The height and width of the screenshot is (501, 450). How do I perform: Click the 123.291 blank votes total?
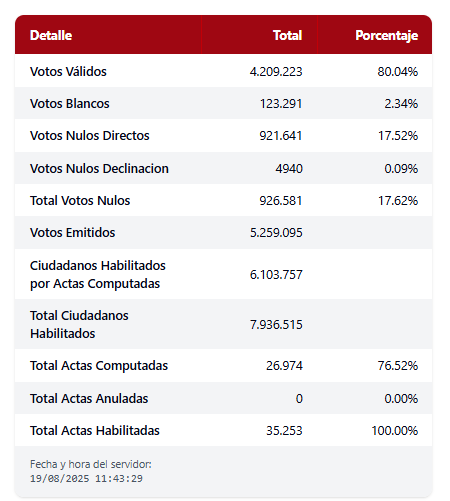click(x=281, y=104)
